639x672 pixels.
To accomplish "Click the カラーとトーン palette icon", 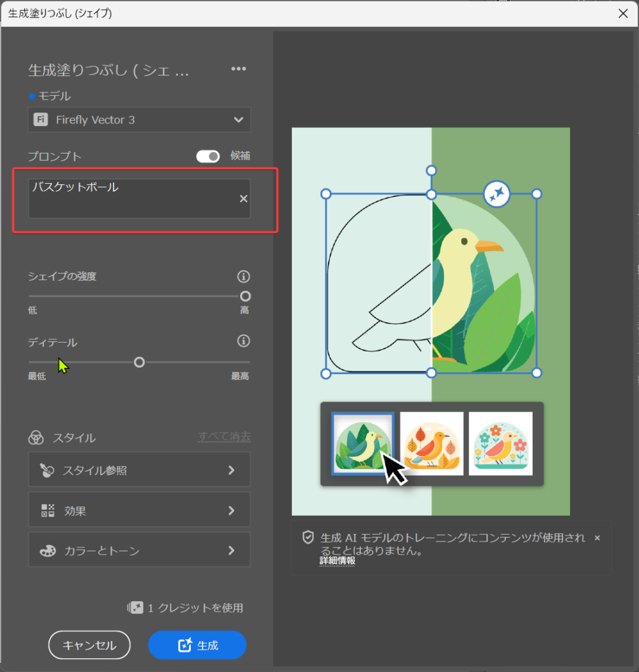I will (48, 551).
